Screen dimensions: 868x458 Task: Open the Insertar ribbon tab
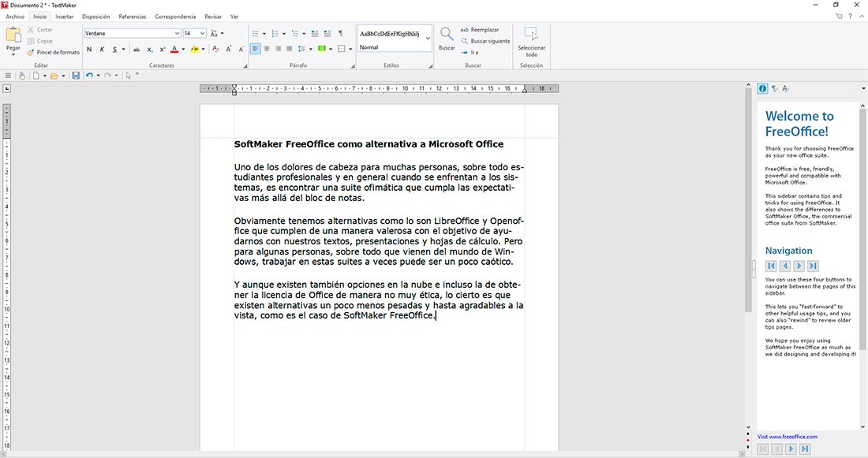tap(64, 17)
